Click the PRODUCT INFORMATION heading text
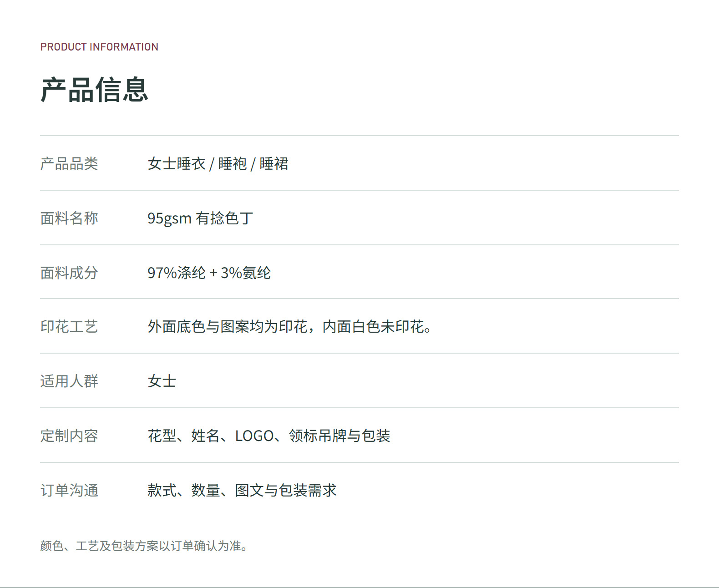This screenshot has height=588, width=719. tap(99, 47)
